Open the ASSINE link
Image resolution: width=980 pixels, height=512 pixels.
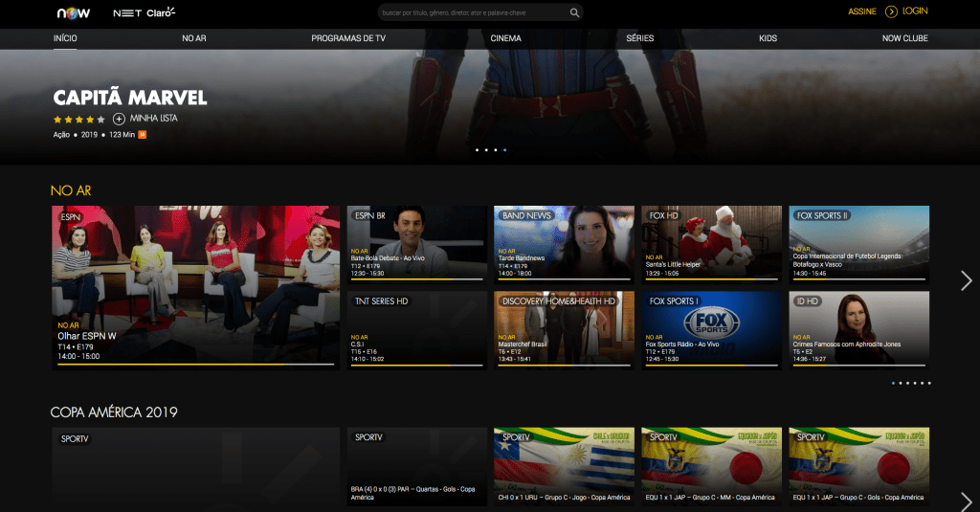tap(862, 11)
